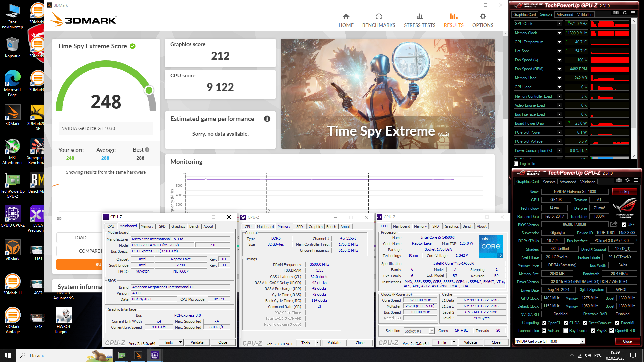Expand the Memory Clock sensor dropdown

[559, 33]
